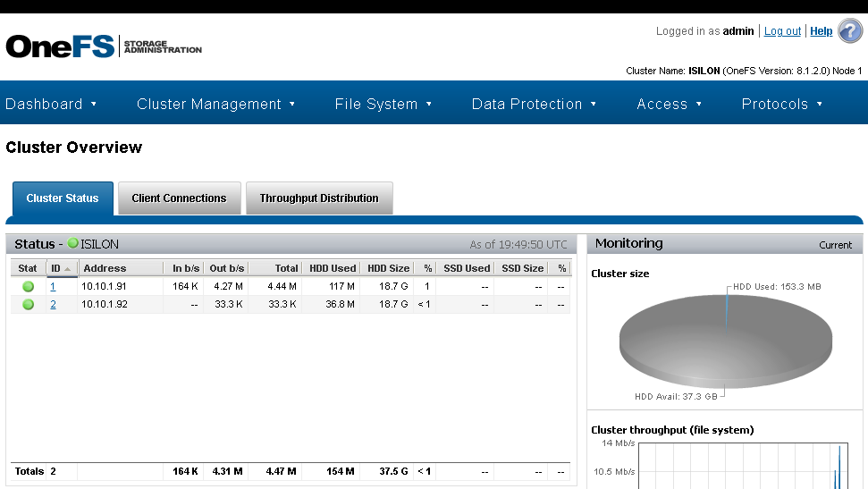Sort by the In b/s column header
The width and height of the screenshot is (868, 489).
[x=185, y=268]
